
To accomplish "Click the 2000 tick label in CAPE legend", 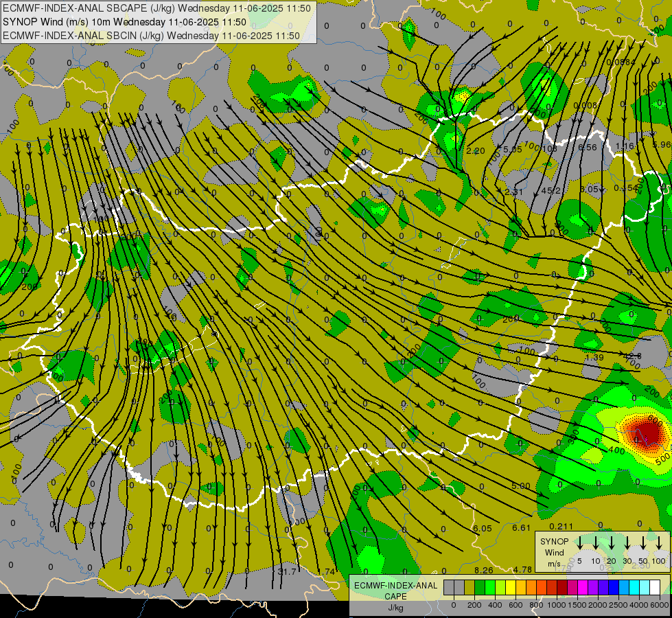I will pos(597,605).
